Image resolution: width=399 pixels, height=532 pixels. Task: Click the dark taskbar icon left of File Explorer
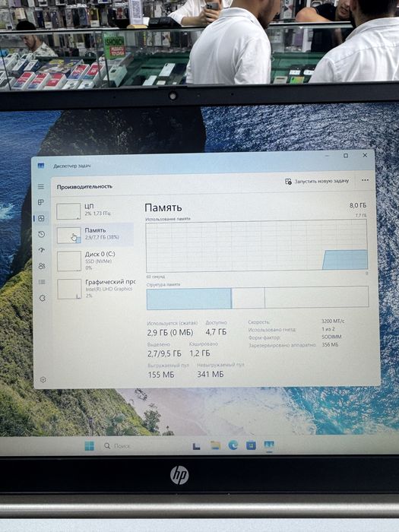pos(196,447)
